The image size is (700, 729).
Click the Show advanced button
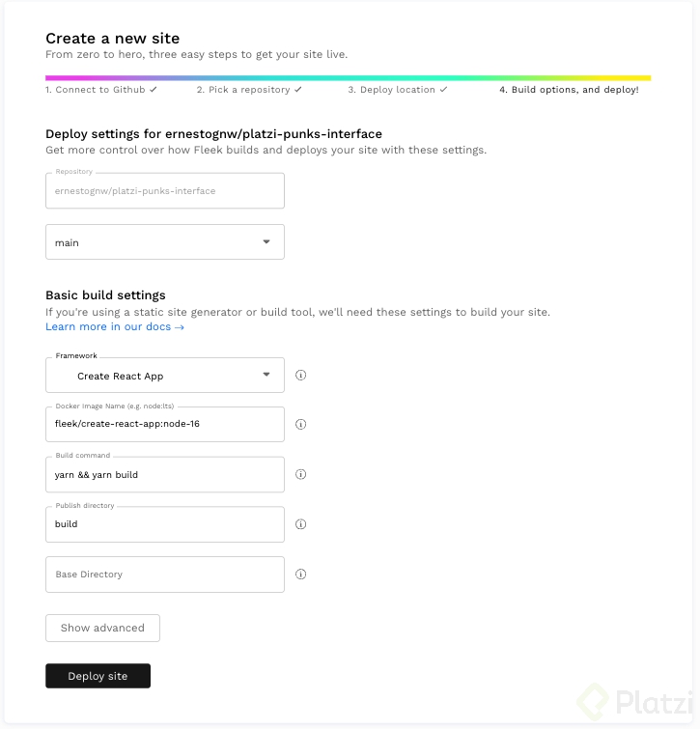102,629
